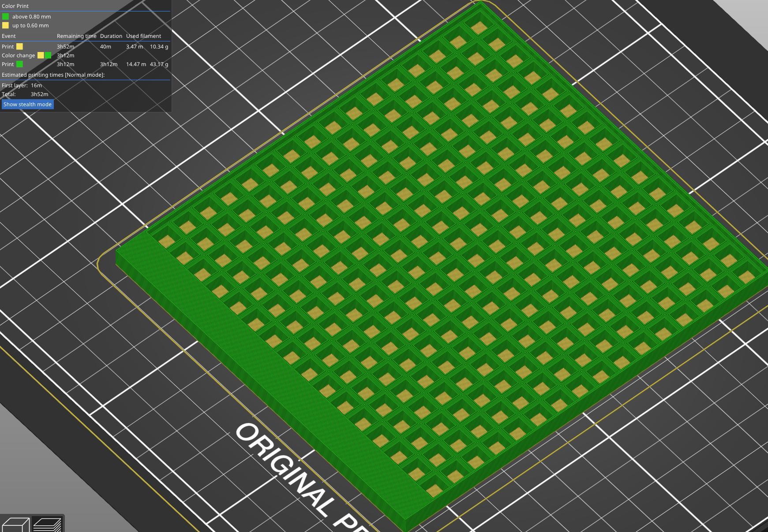Click the Estimated printing times Normal mode heading
Image resolution: width=768 pixels, height=532 pixels.
pos(53,74)
